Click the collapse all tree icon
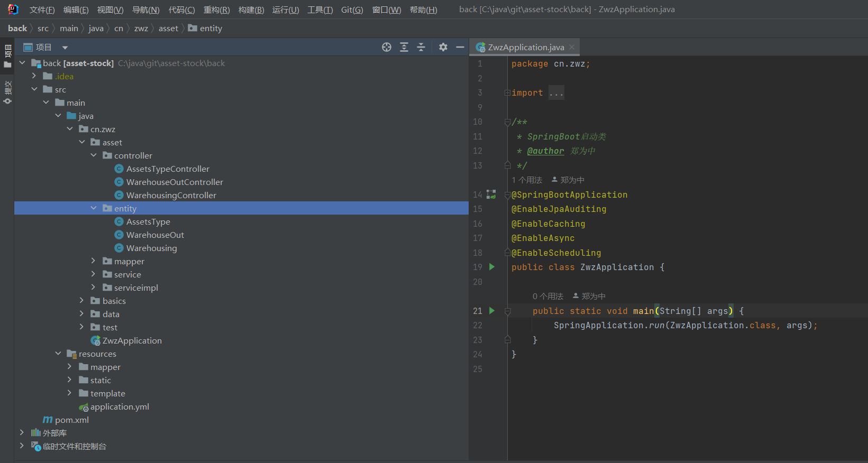868x463 pixels. (421, 47)
